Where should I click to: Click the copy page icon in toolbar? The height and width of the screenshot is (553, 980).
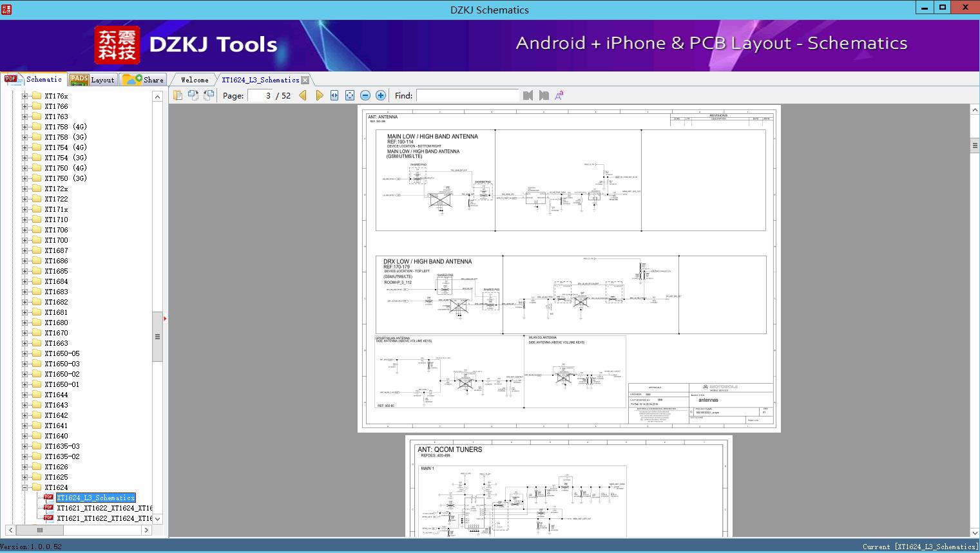tap(178, 95)
